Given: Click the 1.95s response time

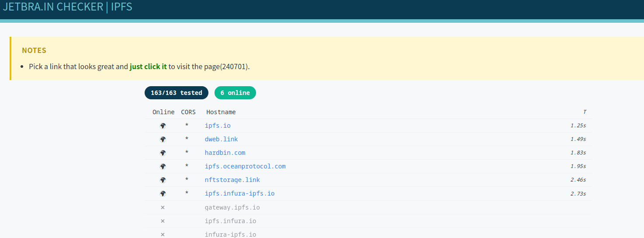Looking at the screenshot, I should click(578, 166).
